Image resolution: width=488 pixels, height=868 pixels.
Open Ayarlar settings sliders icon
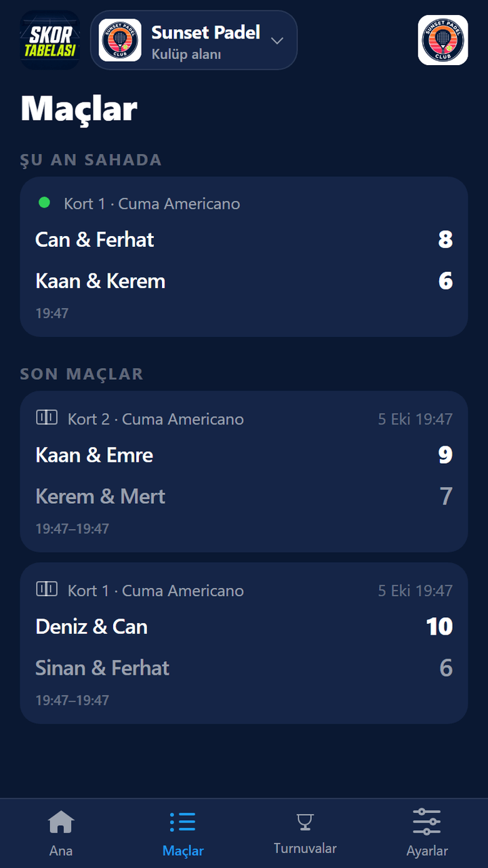coord(427,822)
